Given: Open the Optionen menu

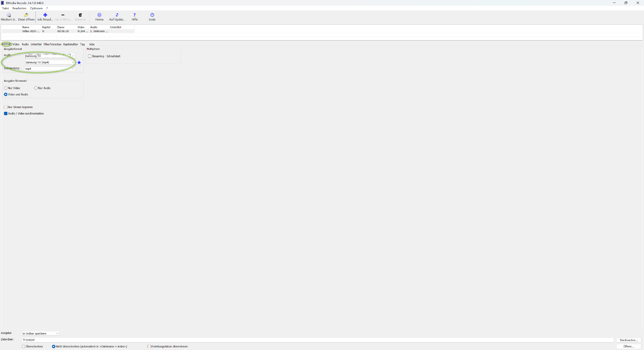Looking at the screenshot, I should click(x=36, y=8).
